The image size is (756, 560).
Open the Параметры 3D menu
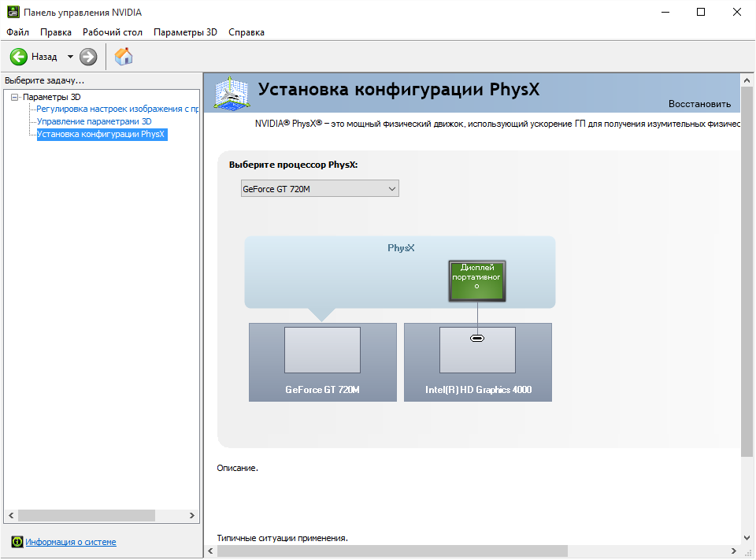[x=185, y=32]
